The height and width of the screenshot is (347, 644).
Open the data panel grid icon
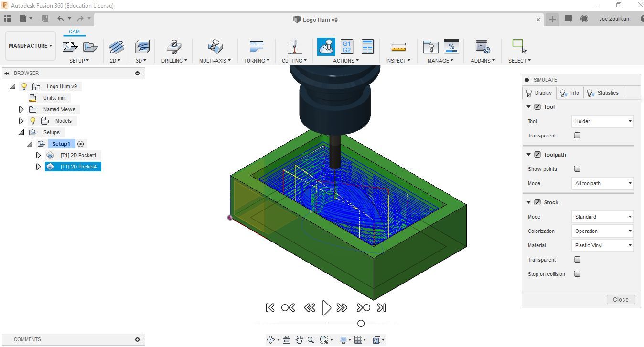(x=8, y=19)
